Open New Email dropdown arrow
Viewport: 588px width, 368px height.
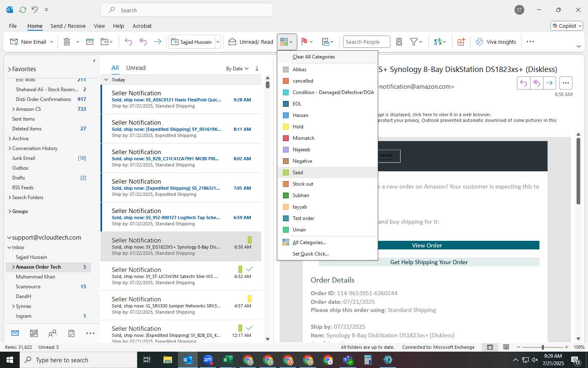[52, 42]
